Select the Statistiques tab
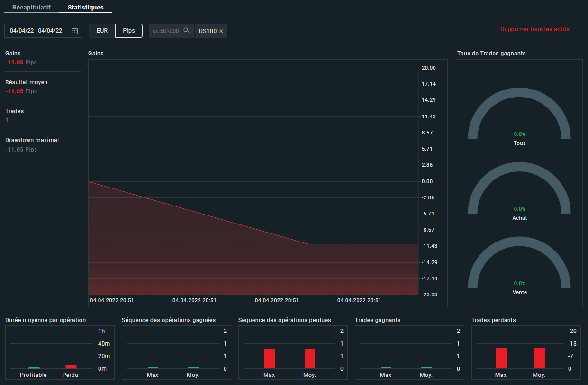The height and width of the screenshot is (385, 588). tap(85, 8)
